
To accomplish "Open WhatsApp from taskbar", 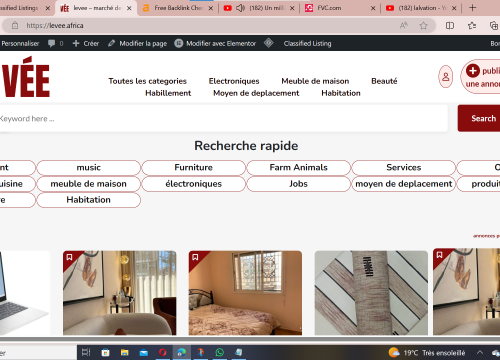I will point(220,352).
